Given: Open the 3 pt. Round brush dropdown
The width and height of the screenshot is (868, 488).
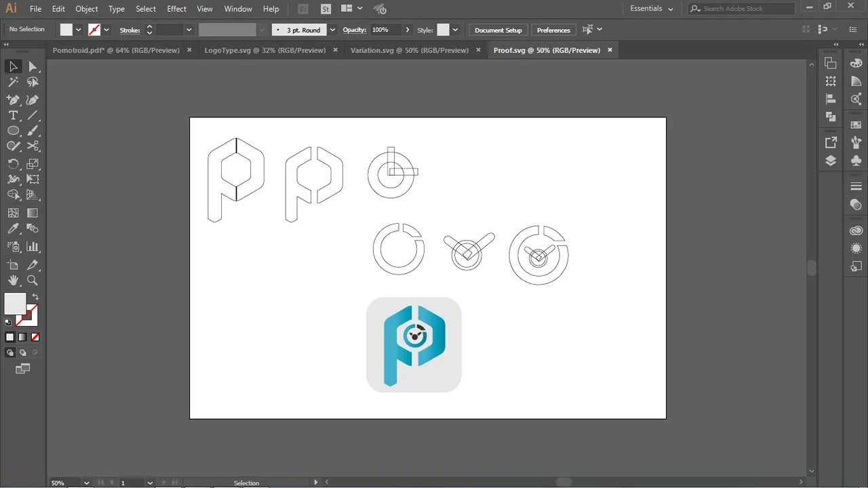Looking at the screenshot, I should coord(332,30).
